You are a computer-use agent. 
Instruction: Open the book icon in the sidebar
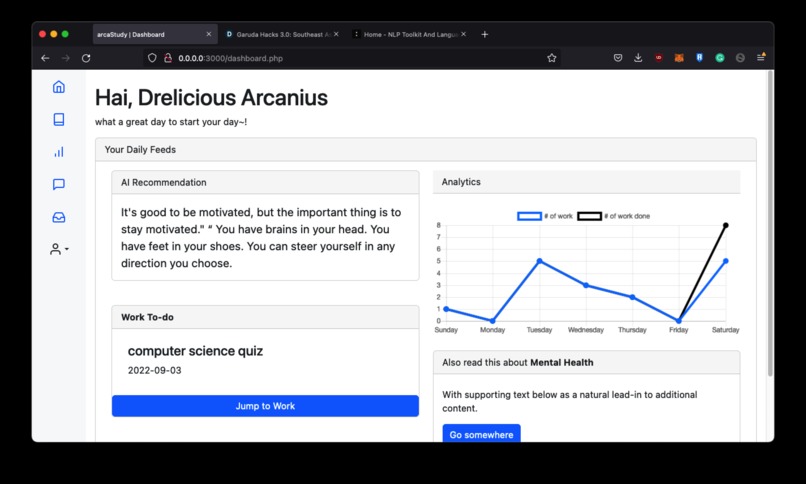point(59,119)
